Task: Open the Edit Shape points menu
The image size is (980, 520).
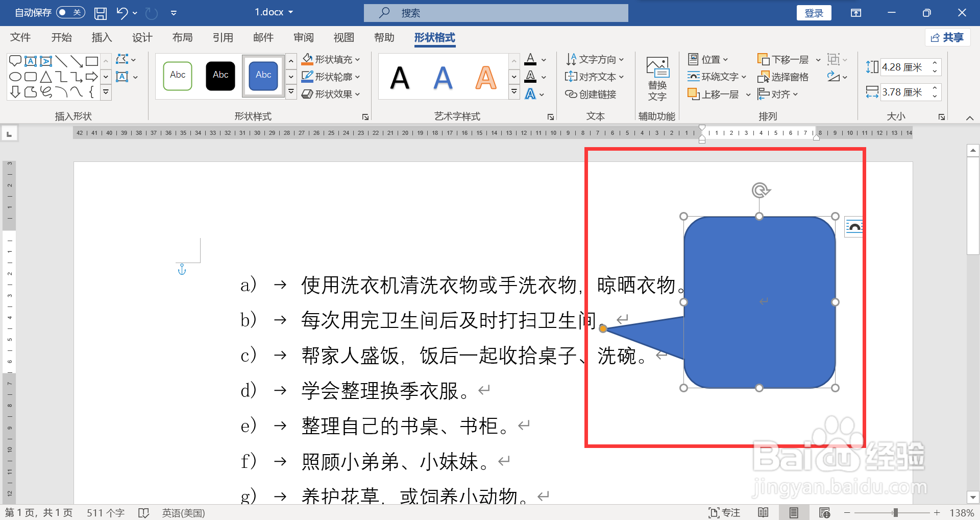Action: pos(126,59)
